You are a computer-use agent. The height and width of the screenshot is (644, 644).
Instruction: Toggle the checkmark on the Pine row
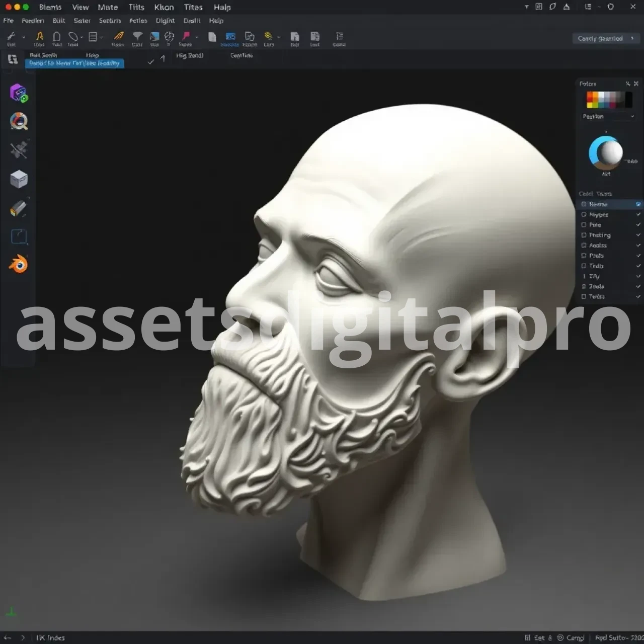click(x=638, y=225)
